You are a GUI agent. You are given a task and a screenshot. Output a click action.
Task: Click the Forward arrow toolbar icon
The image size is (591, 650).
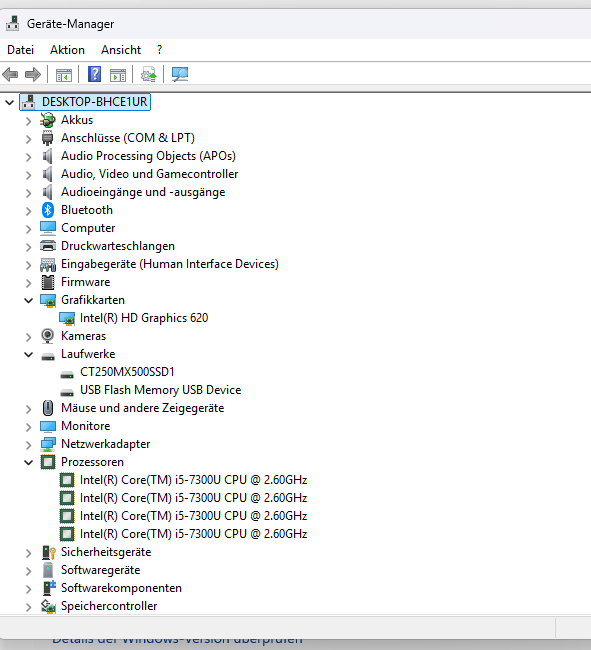33,75
